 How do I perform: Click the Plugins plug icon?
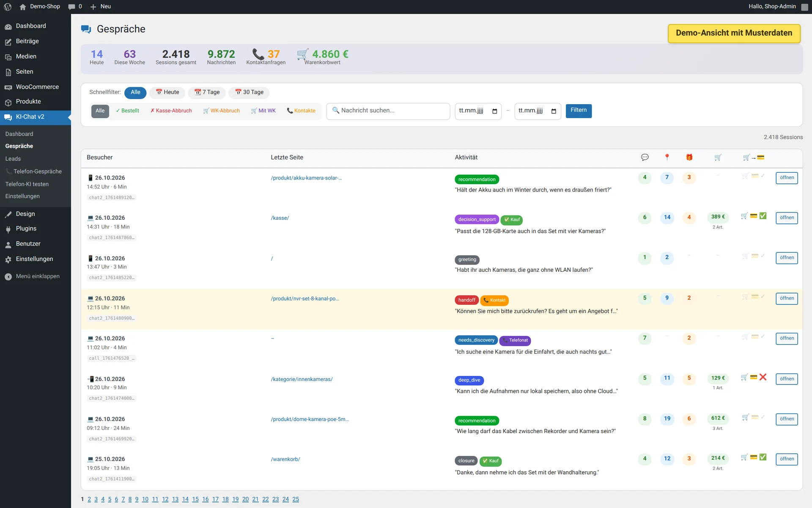(8, 229)
